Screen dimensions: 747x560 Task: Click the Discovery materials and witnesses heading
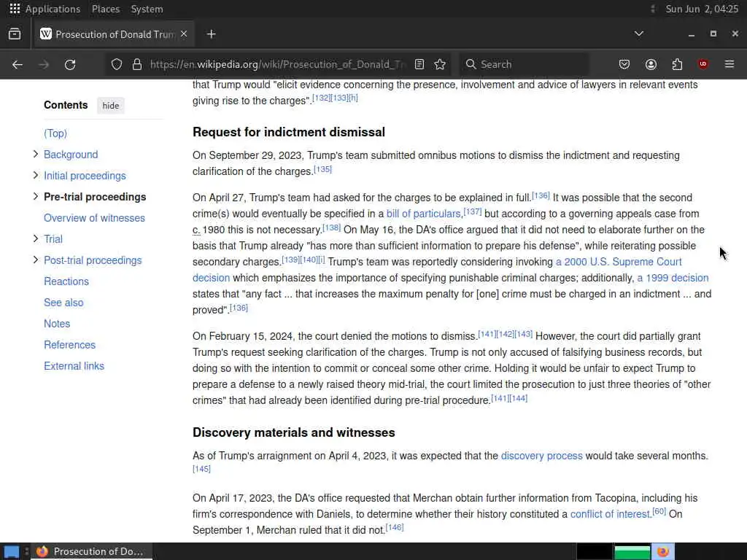click(294, 432)
